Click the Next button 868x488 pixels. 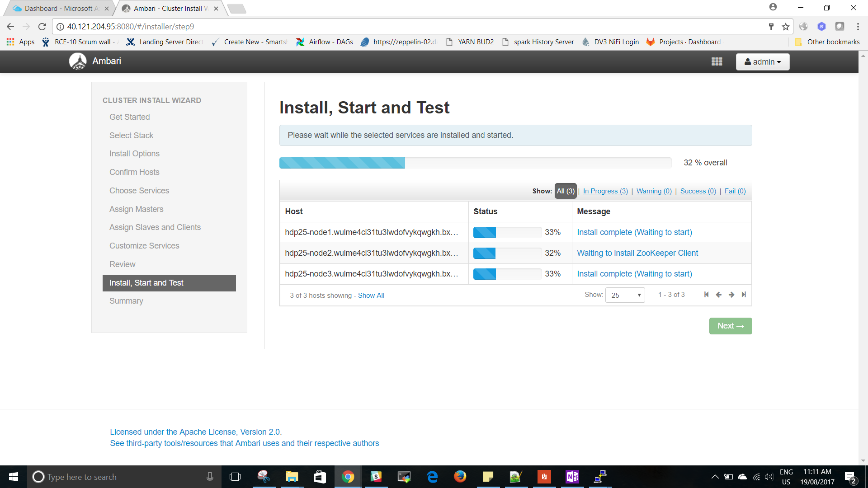731,326
